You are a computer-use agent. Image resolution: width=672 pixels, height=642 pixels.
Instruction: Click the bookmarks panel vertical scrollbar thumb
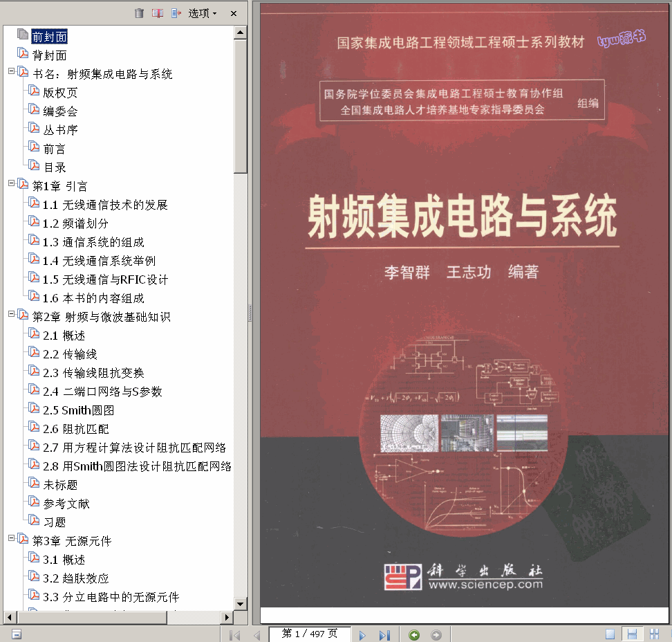241,104
